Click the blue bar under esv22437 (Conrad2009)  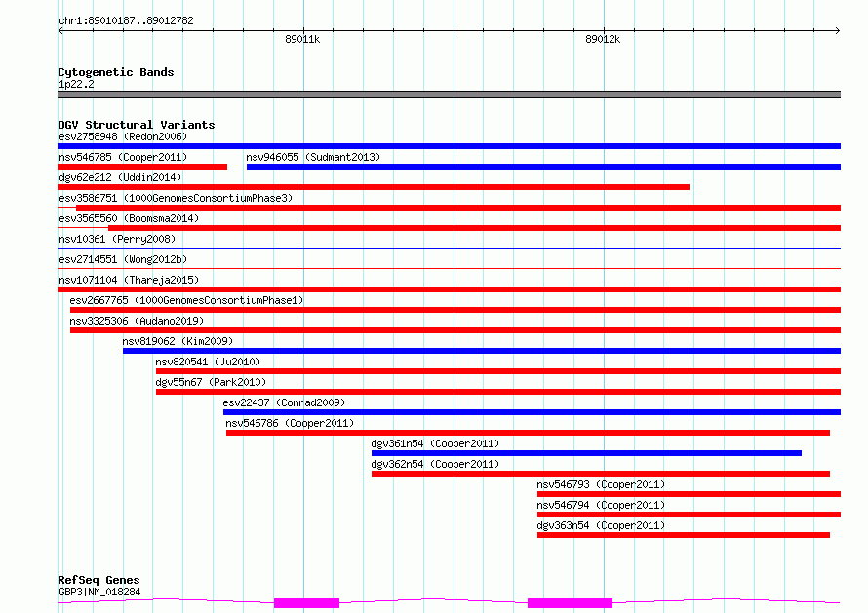coord(532,412)
